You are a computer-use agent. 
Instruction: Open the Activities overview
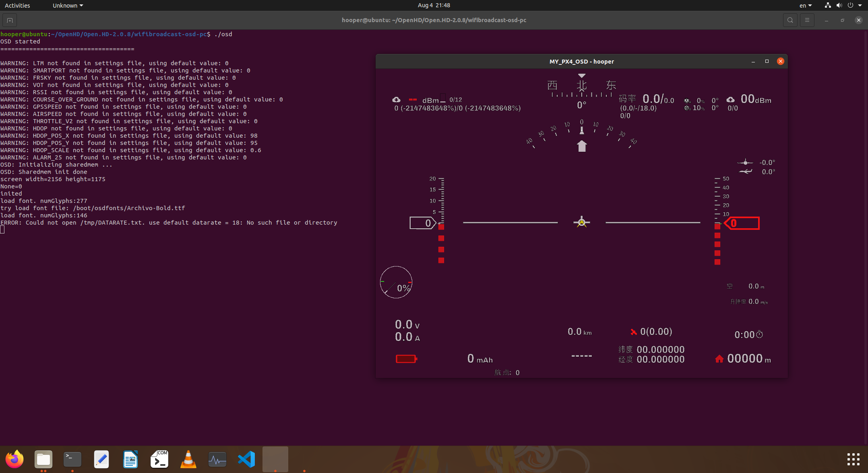pos(17,5)
